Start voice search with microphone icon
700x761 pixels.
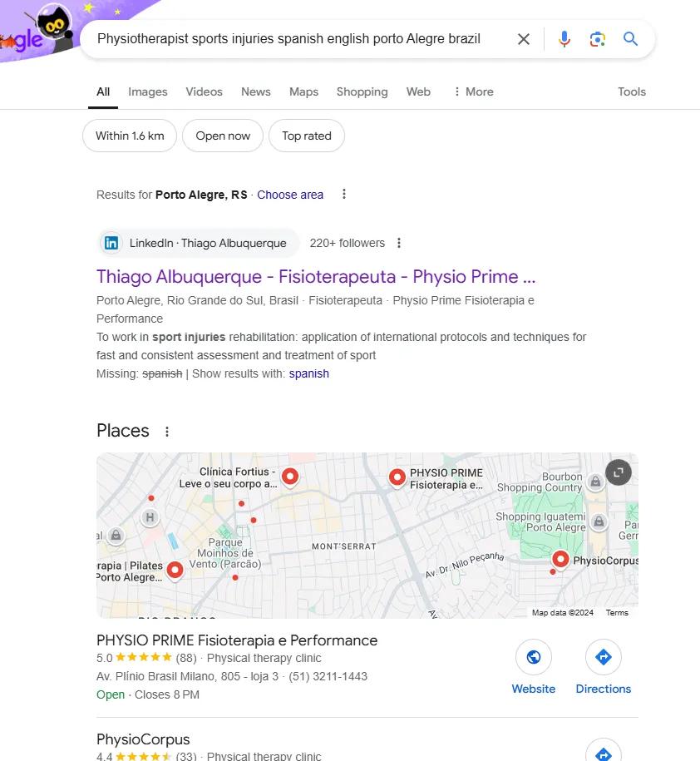pyautogui.click(x=564, y=39)
